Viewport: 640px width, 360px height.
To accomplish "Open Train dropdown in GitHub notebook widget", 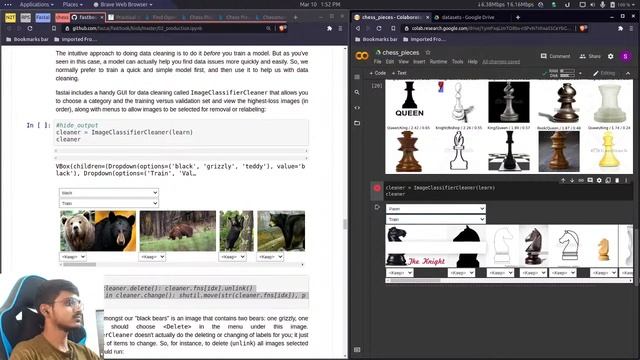I will point(109,203).
